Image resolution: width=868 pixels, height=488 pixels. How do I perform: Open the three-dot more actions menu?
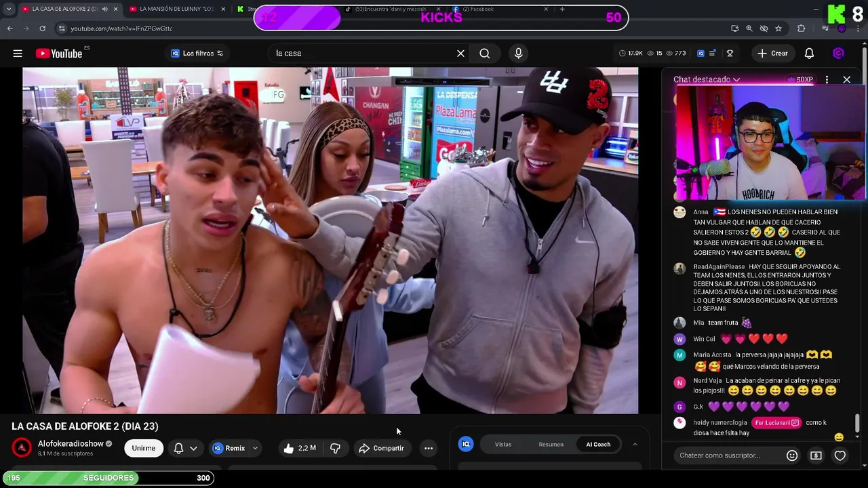click(x=429, y=448)
